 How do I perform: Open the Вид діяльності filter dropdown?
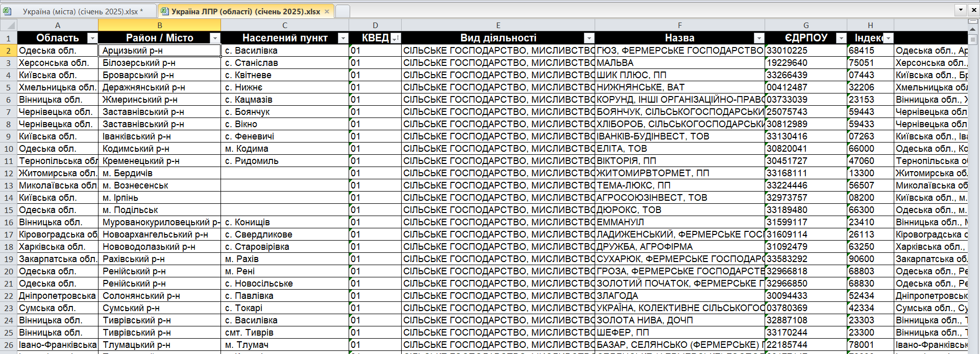pyautogui.click(x=589, y=38)
